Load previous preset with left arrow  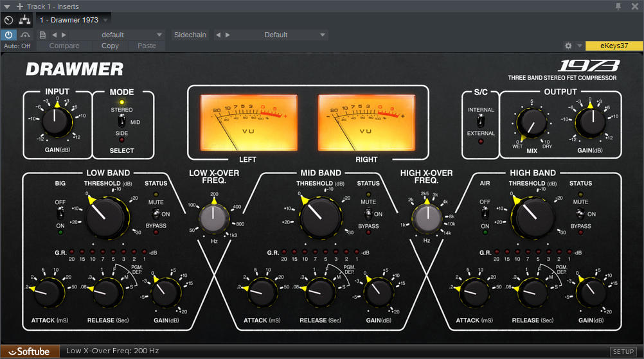pos(54,35)
